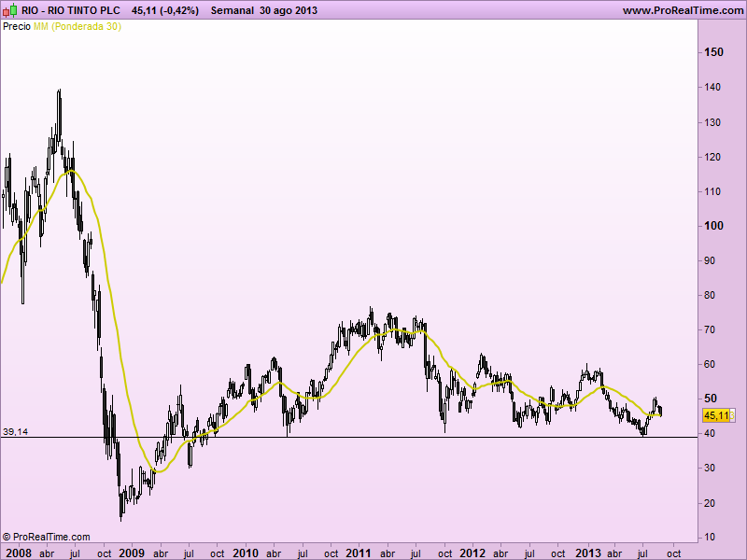Click the date 30 ago 2013

tap(289, 10)
